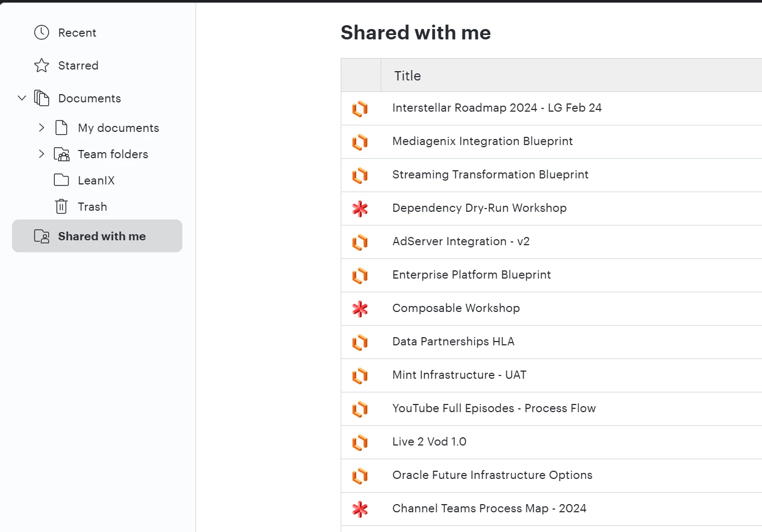Click the Trash bin icon

click(x=61, y=207)
